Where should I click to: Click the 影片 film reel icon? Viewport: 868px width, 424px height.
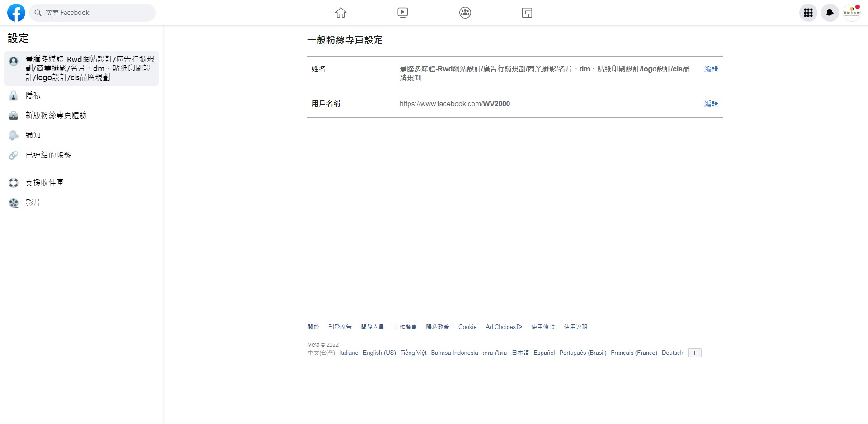[x=14, y=203]
